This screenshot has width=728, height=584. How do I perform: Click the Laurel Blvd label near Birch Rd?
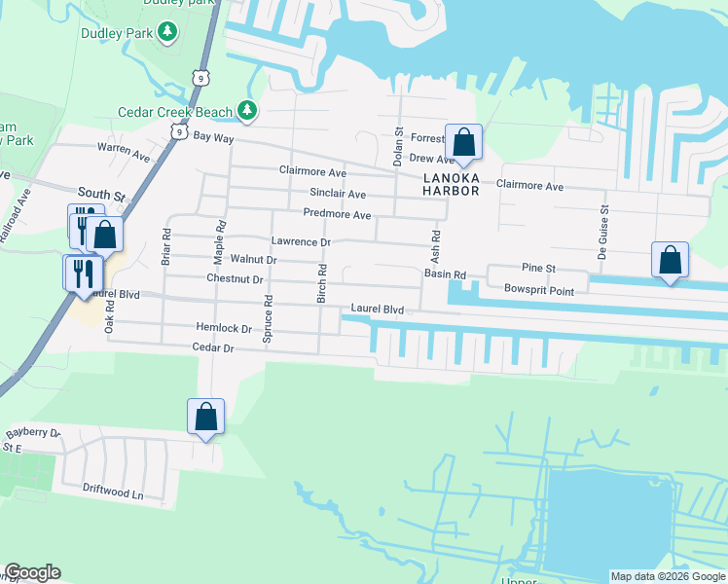pyautogui.click(x=377, y=309)
